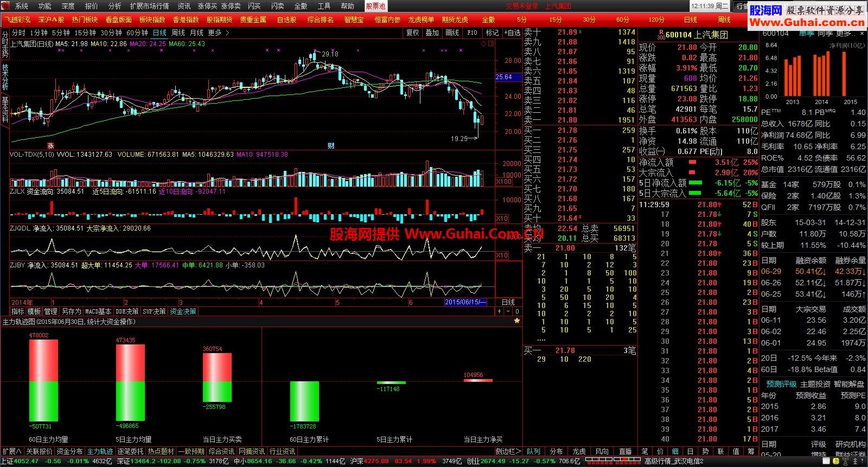Switch chart to 月线 period
The image size is (868, 467).
pyautogui.click(x=196, y=33)
